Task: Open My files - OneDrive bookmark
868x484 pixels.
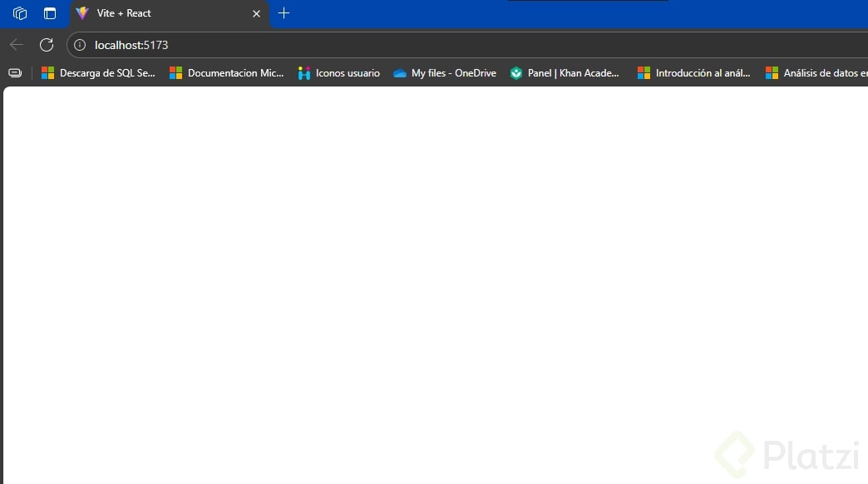Action: (445, 73)
